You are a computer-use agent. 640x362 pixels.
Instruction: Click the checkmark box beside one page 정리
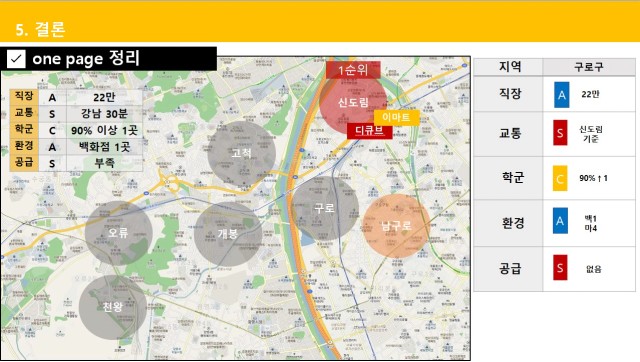[16, 59]
